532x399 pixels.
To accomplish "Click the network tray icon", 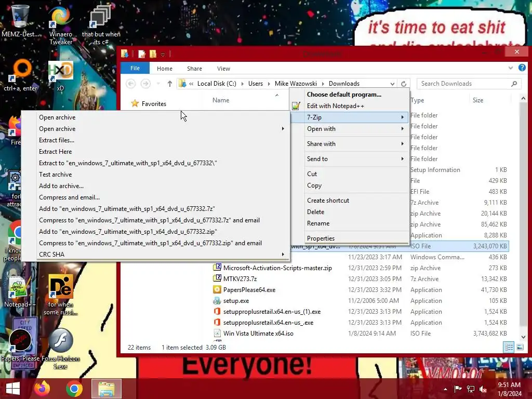I will (x=471, y=389).
